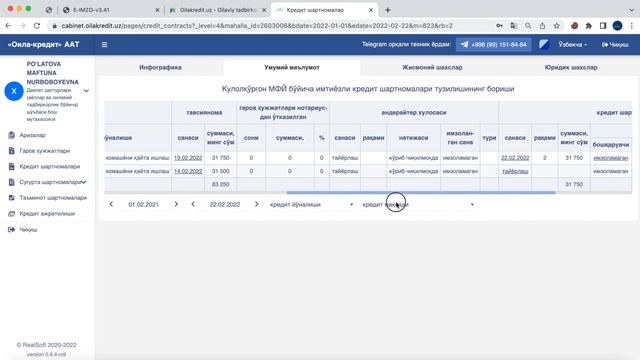Click the Чиқиш logout button in header
Screen dimensions: 640x360
(x=615, y=44)
